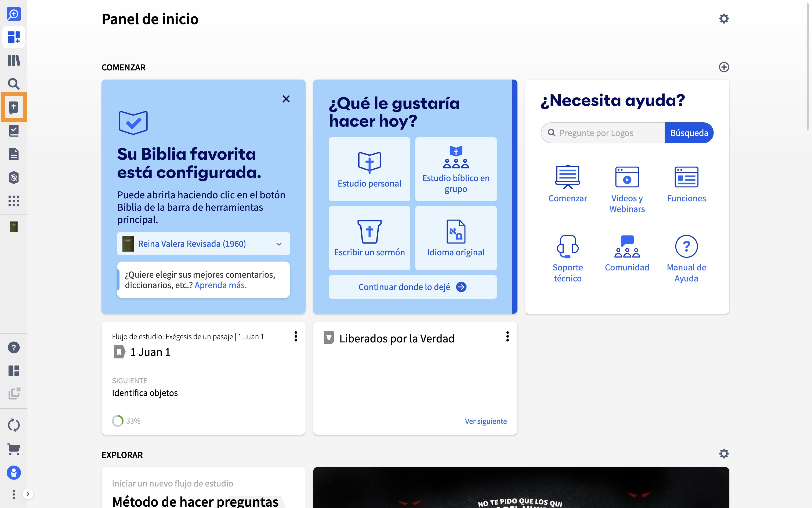Click the Pregunte por Logos search field
Viewport: 812px width, 508px height.
603,133
